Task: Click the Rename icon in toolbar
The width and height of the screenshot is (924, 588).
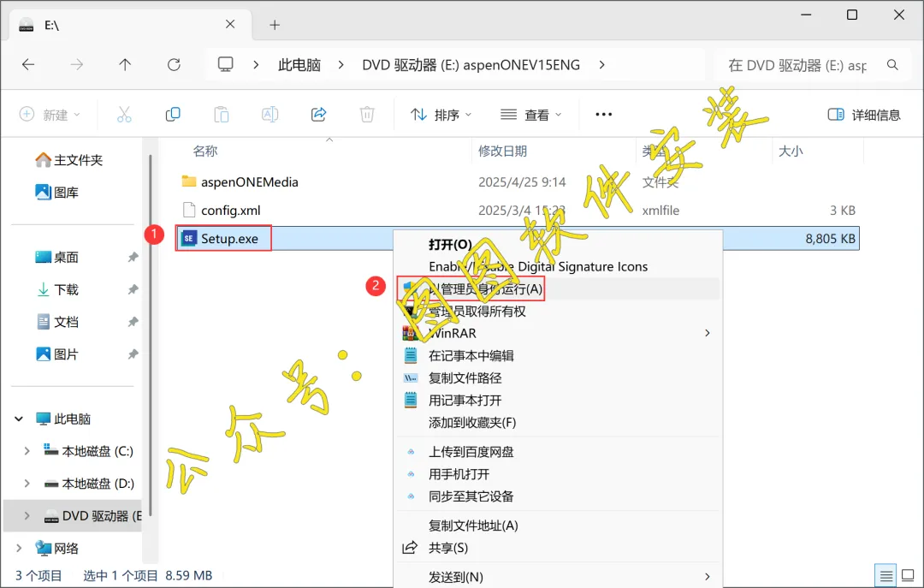Action: (269, 115)
